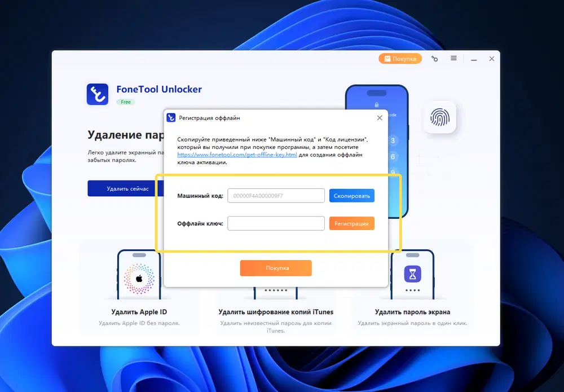Image resolution: width=564 pixels, height=392 pixels.
Task: Click the Покупка button in dialog
Action: click(x=276, y=268)
